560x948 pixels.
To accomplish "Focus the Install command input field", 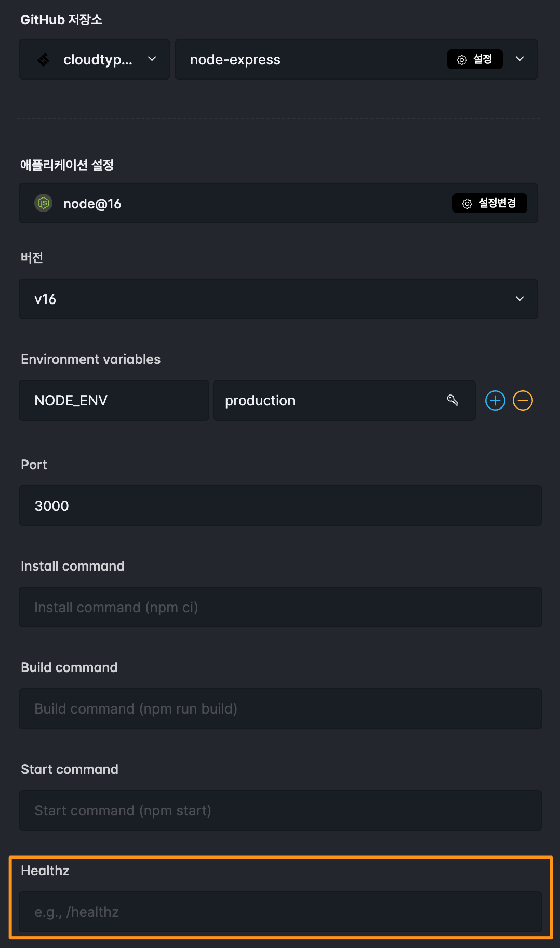I will click(280, 607).
